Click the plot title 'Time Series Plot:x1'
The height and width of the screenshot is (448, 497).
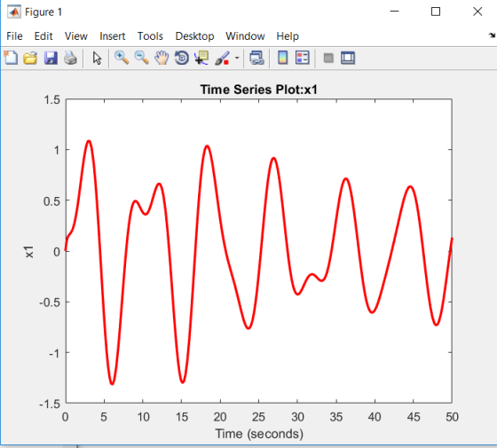click(x=258, y=90)
